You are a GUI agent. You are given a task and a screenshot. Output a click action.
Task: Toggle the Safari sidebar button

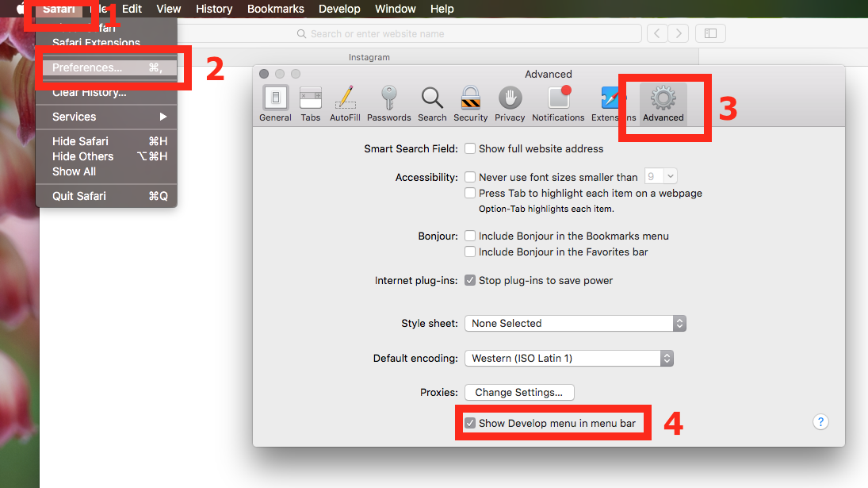(x=710, y=34)
